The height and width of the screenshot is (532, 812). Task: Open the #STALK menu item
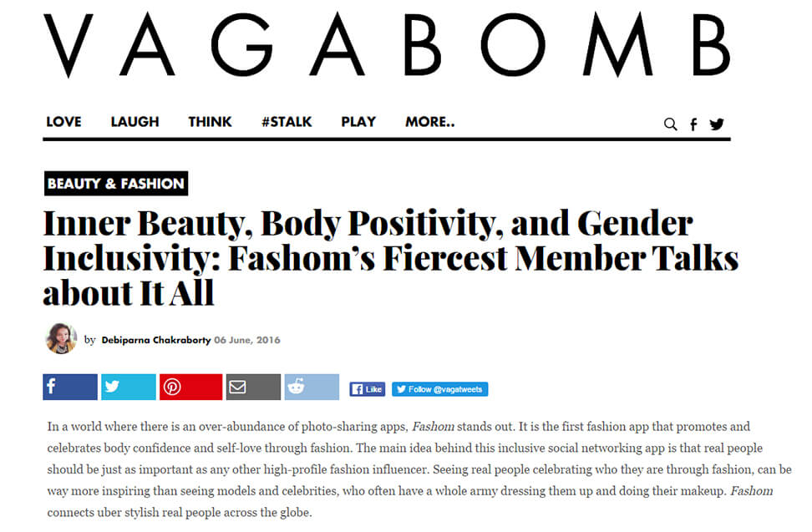point(287,122)
